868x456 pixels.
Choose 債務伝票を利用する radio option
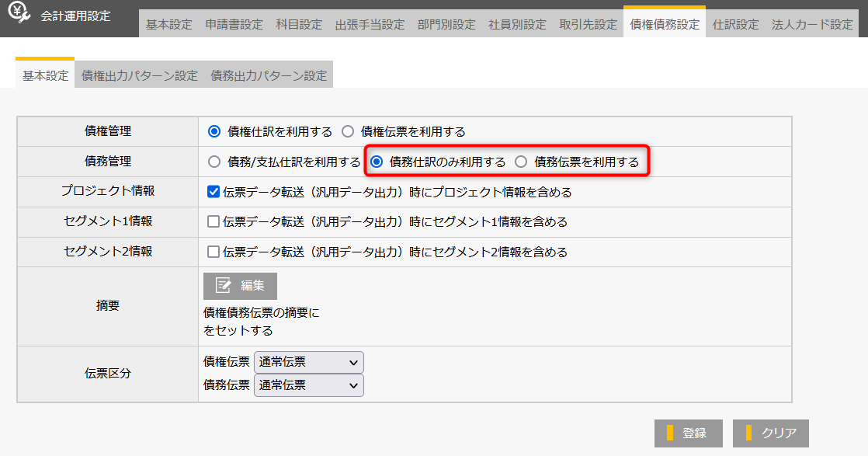tap(521, 162)
